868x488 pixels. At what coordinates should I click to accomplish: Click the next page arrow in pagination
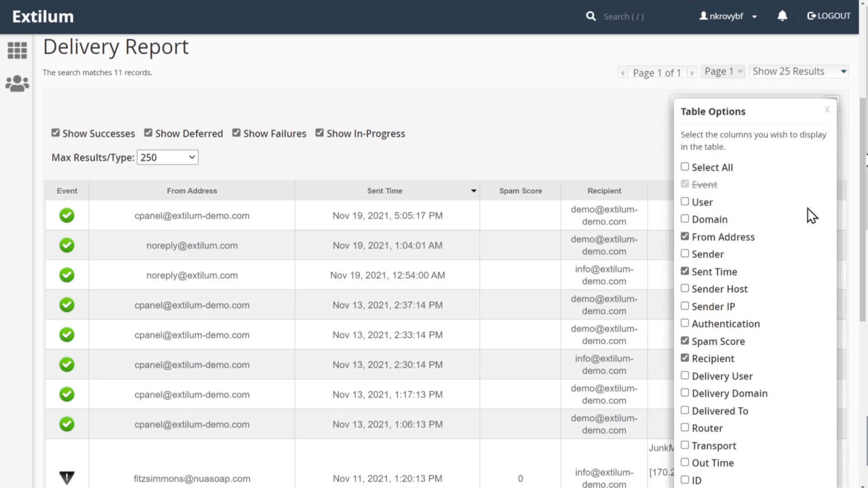692,72
